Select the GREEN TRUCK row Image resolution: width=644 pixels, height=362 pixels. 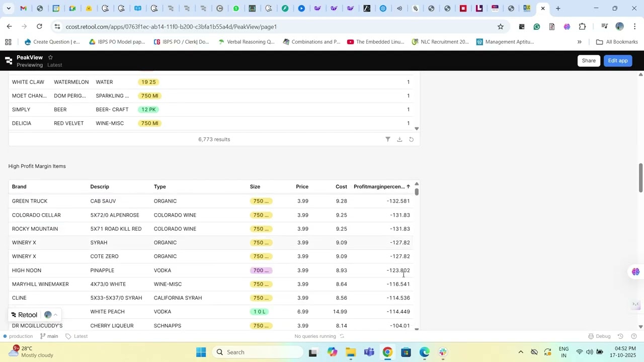(x=211, y=201)
